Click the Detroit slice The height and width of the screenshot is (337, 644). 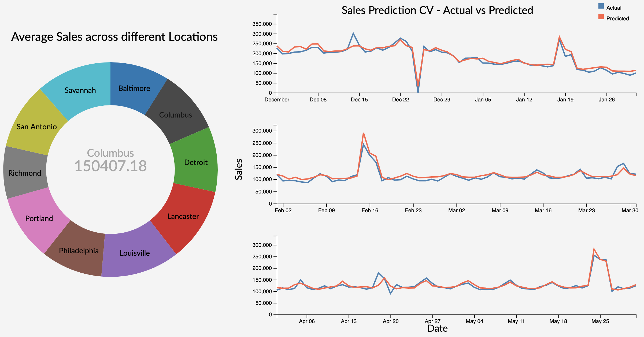(196, 162)
